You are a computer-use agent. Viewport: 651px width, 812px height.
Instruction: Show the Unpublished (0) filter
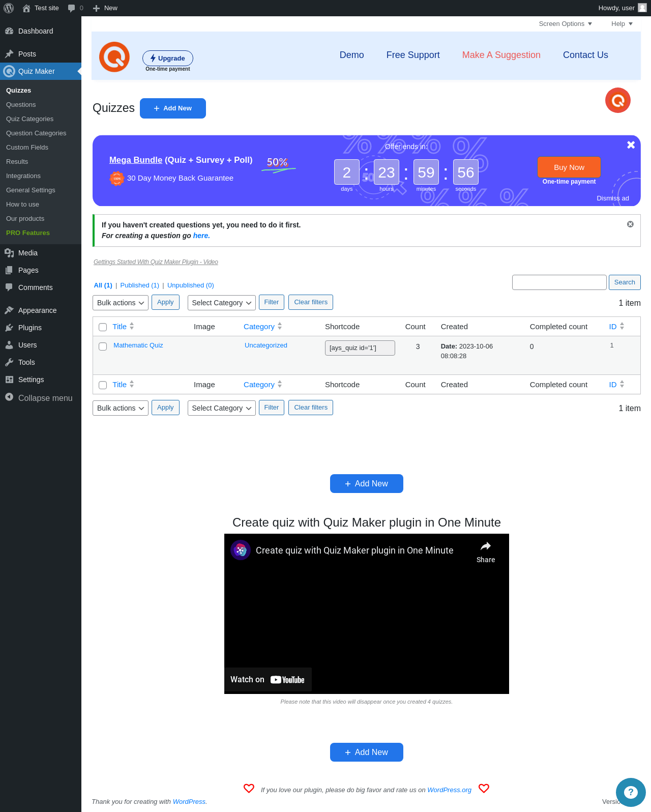click(191, 285)
